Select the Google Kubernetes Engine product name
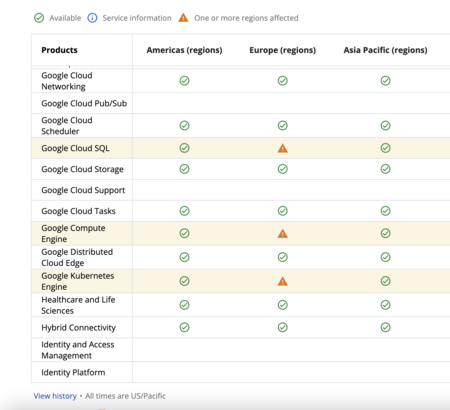Screen dimensions: 450x410 coord(78,281)
